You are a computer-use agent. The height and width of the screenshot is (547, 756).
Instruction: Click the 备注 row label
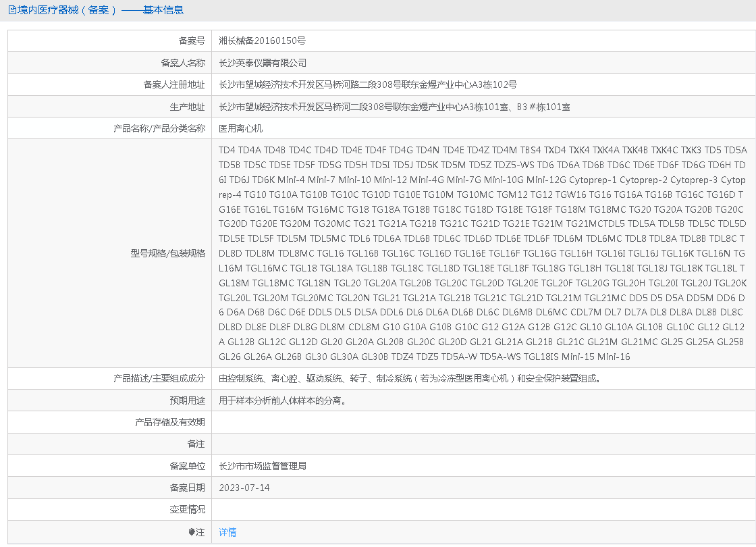click(196, 444)
